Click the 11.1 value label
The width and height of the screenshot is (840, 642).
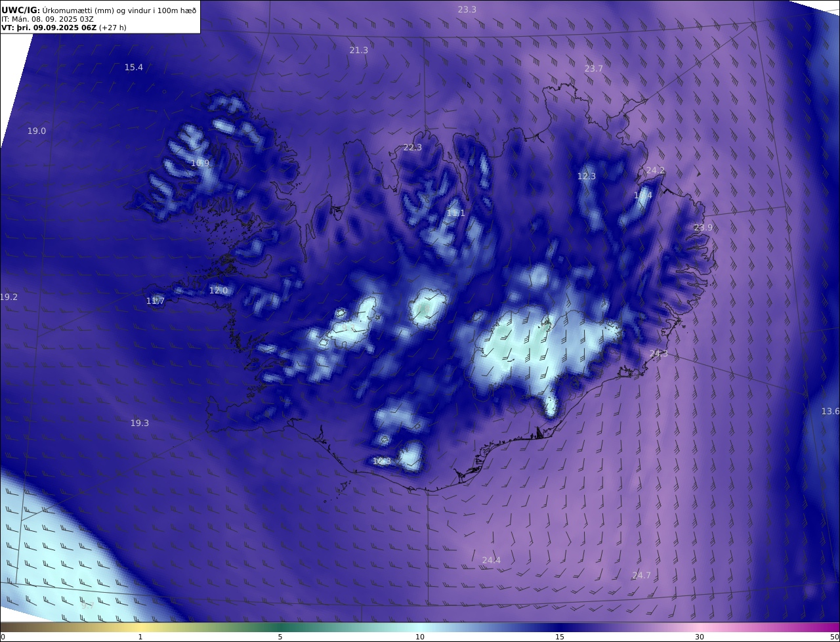[x=456, y=213]
